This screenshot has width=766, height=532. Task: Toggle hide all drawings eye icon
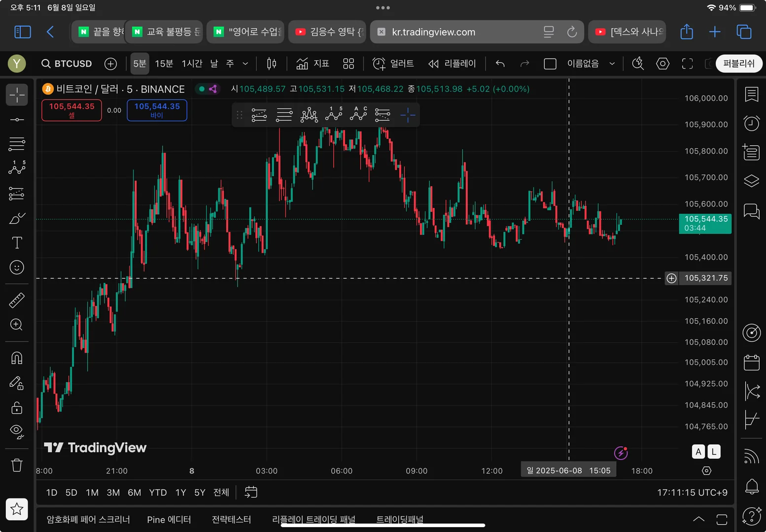tap(17, 432)
